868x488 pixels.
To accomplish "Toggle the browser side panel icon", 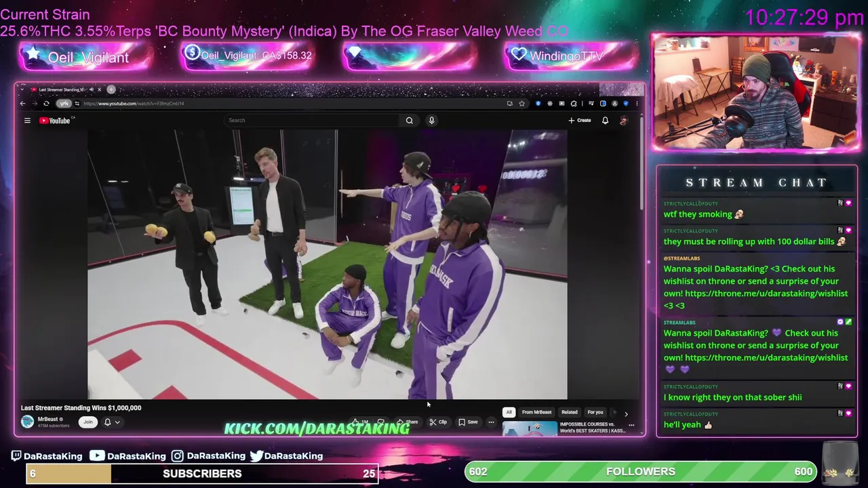I will (603, 104).
